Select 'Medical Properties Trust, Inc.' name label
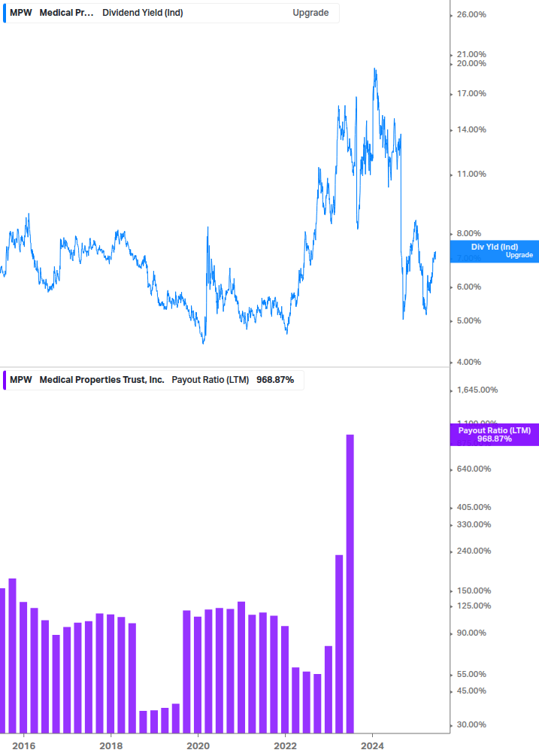 101,380
